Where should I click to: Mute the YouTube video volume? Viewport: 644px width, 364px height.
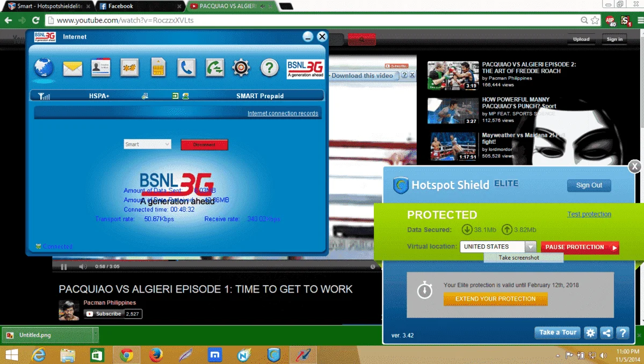click(x=83, y=267)
